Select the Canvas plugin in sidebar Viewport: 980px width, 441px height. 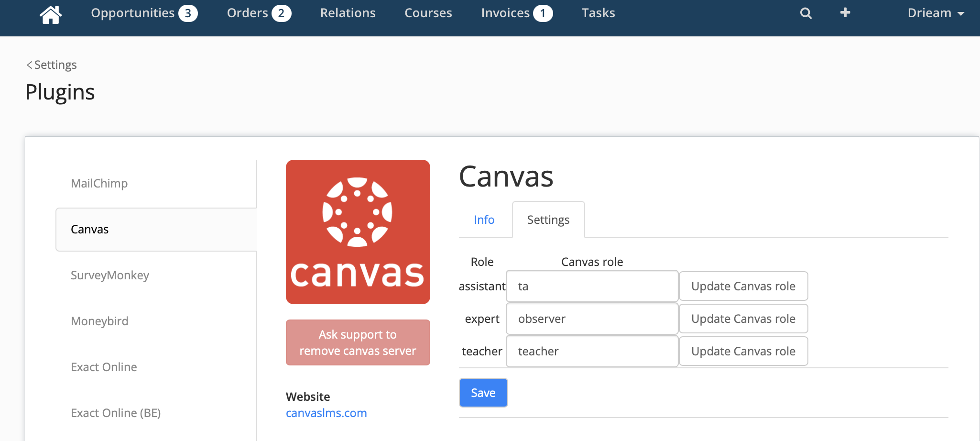(x=156, y=229)
